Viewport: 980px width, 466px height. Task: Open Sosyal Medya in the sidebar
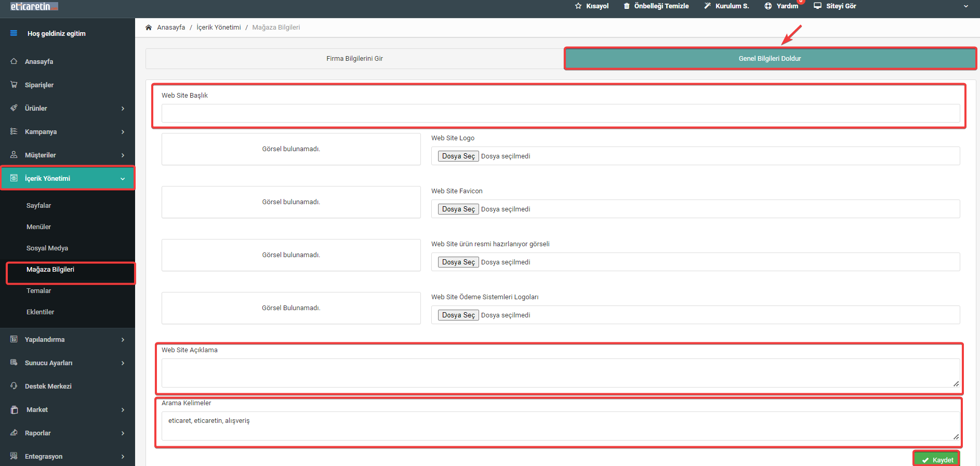47,248
